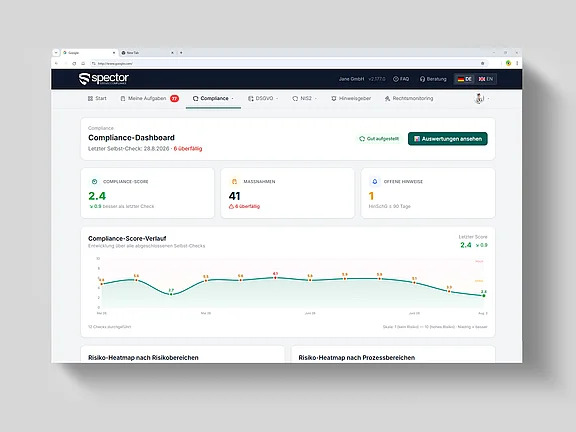Viewport: 576px width, 432px height.
Task: Click the browser home icon
Action: 83,64
